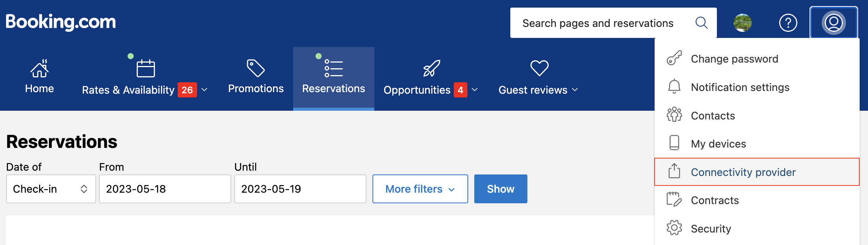Expand the More filters button

click(x=420, y=189)
